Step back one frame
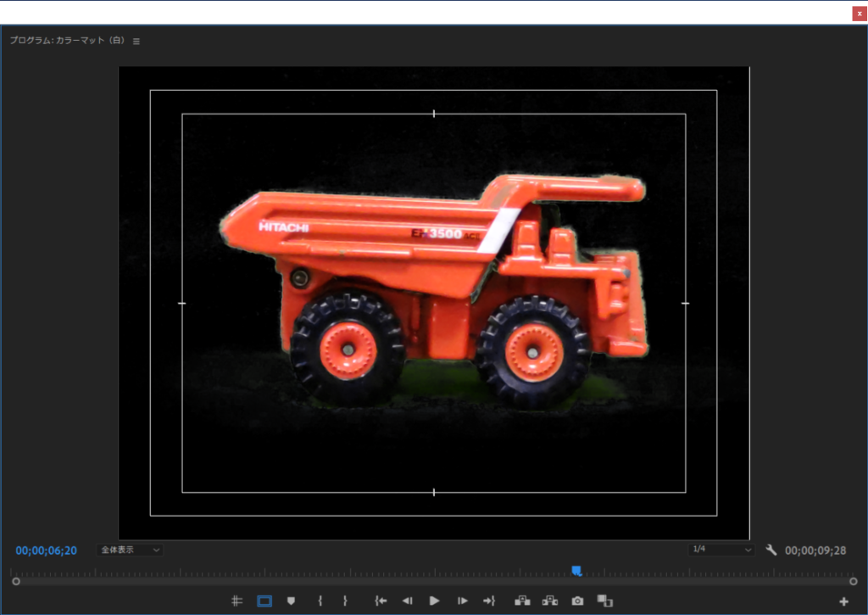This screenshot has height=615, width=868. [x=407, y=601]
